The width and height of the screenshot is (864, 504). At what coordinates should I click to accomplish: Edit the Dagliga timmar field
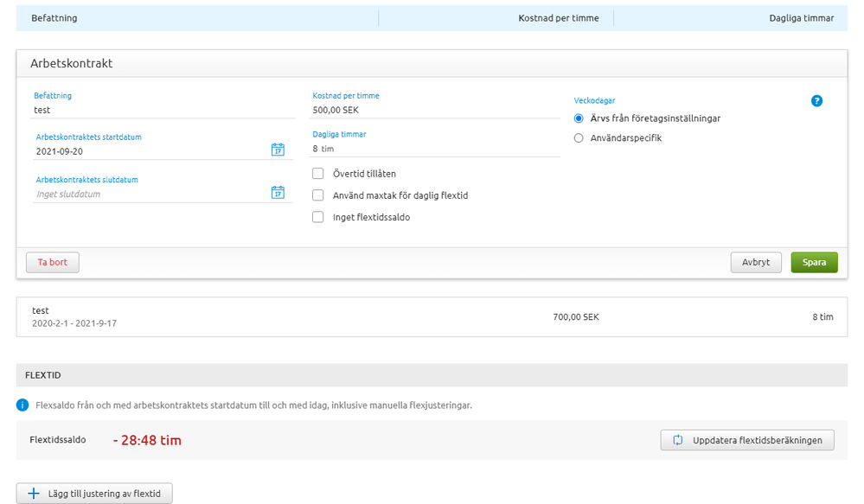pos(435,149)
